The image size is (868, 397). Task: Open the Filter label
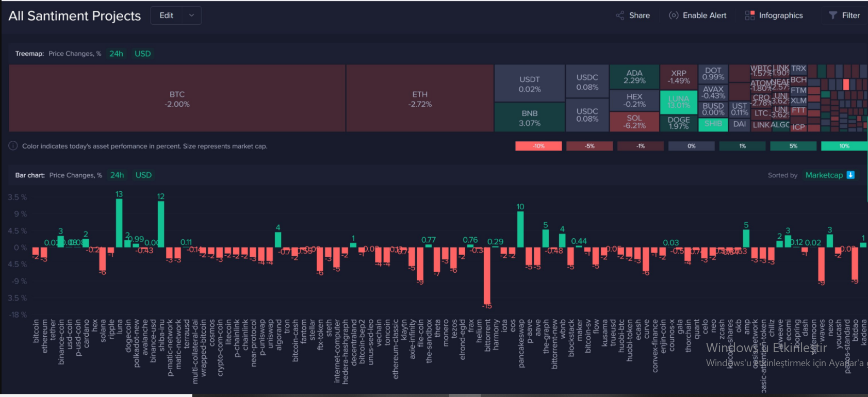pos(851,15)
